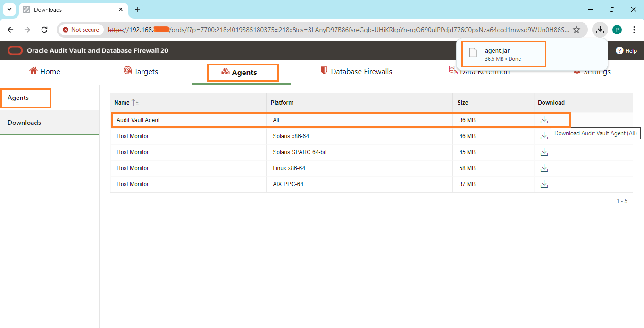The width and height of the screenshot is (644, 328).
Task: Download Host Monitor for Linux x86-64
Action: (544, 168)
